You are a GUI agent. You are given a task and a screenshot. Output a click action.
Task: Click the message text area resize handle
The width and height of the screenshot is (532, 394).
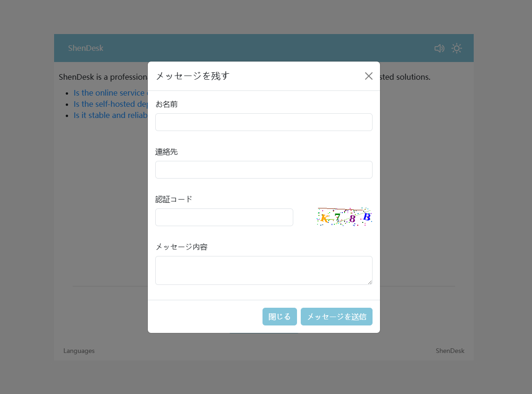[370, 282]
